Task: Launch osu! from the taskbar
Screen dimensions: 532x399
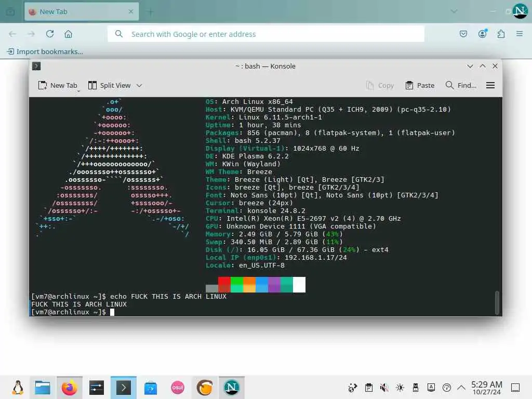Action: [x=178, y=388]
